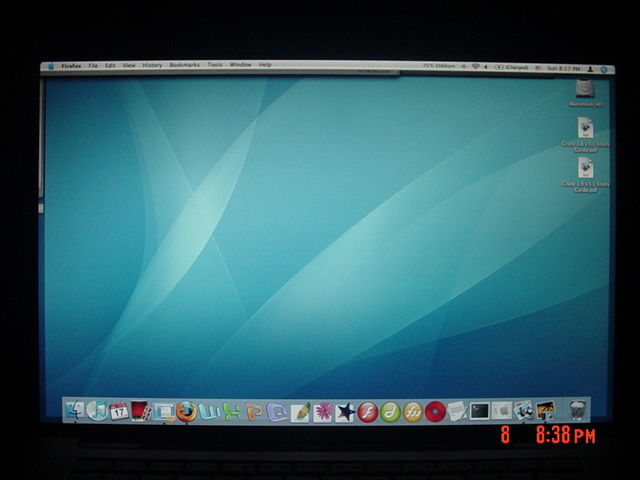Open the Bookmarks menu

tap(184, 65)
